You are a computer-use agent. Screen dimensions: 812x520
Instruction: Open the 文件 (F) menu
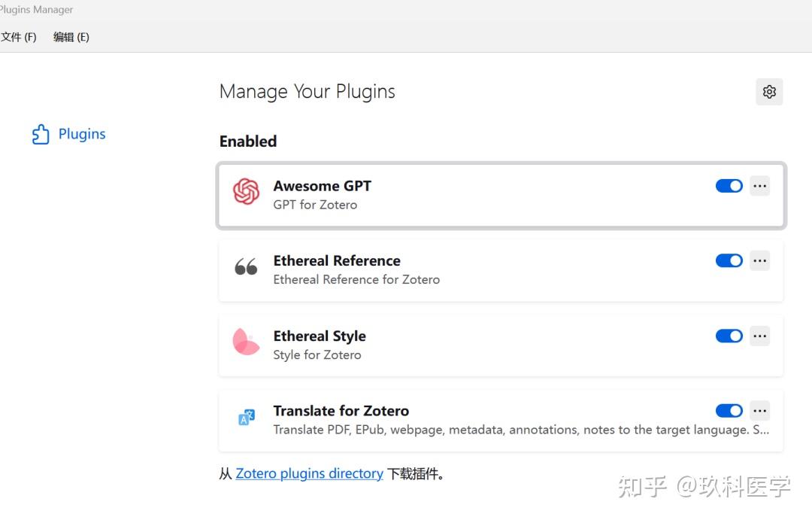point(19,37)
